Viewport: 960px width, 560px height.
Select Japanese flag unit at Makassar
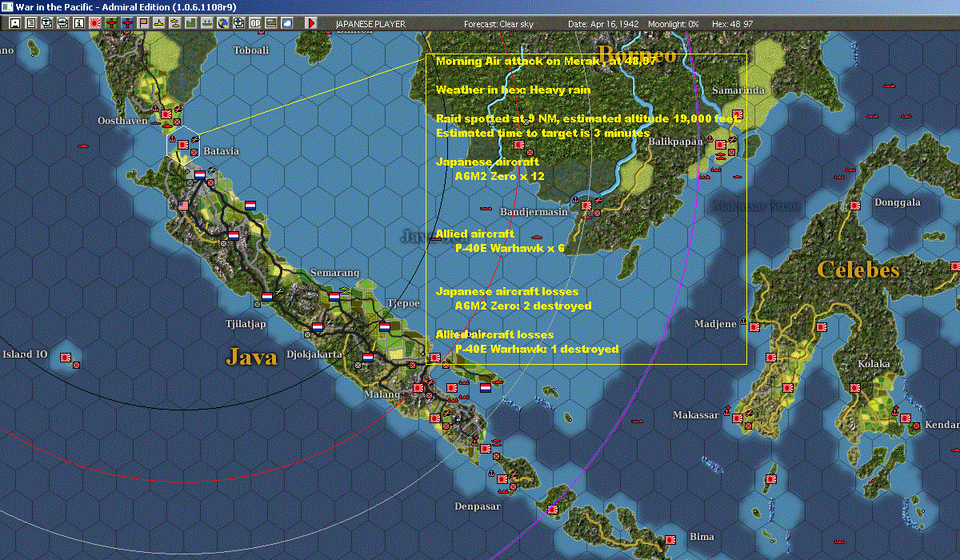tap(738, 418)
